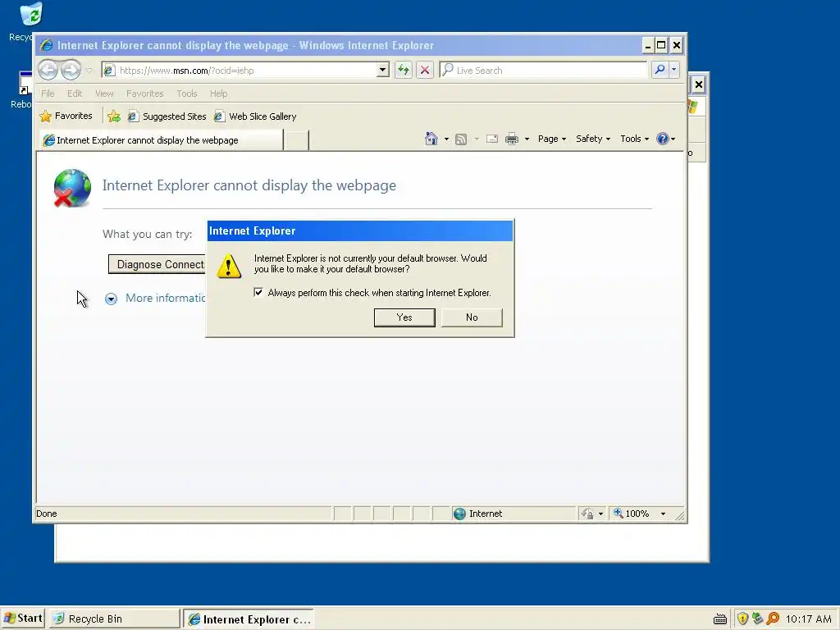Open the Tools menu in menu bar
The height and width of the screenshot is (630, 840).
(x=187, y=94)
